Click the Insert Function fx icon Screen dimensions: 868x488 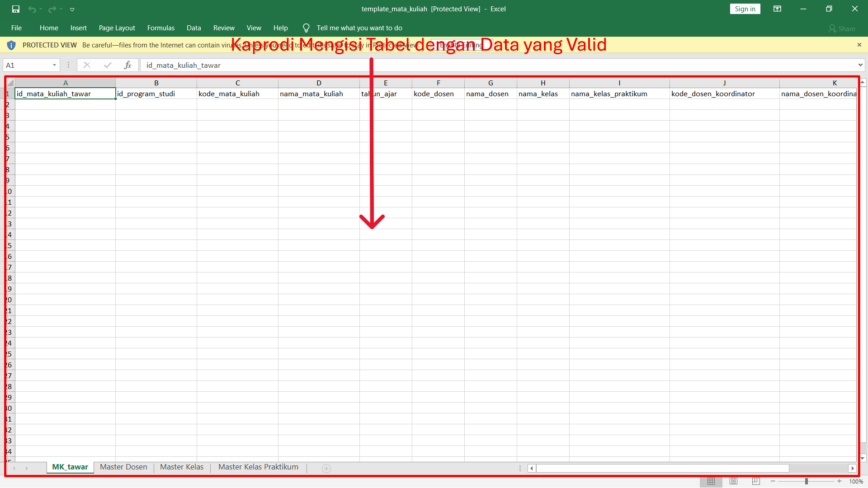click(128, 65)
